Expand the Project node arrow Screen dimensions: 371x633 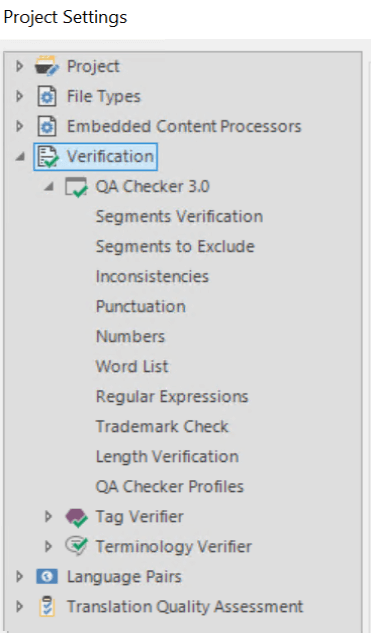point(19,66)
